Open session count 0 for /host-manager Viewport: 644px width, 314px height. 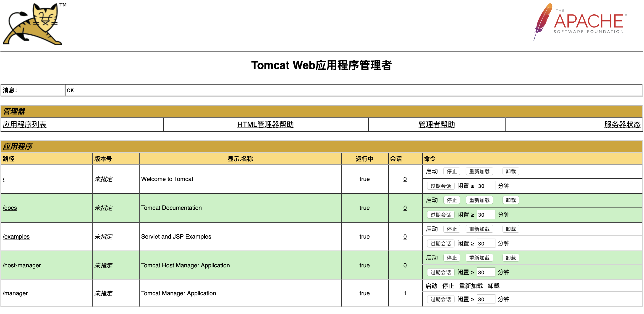point(405,265)
